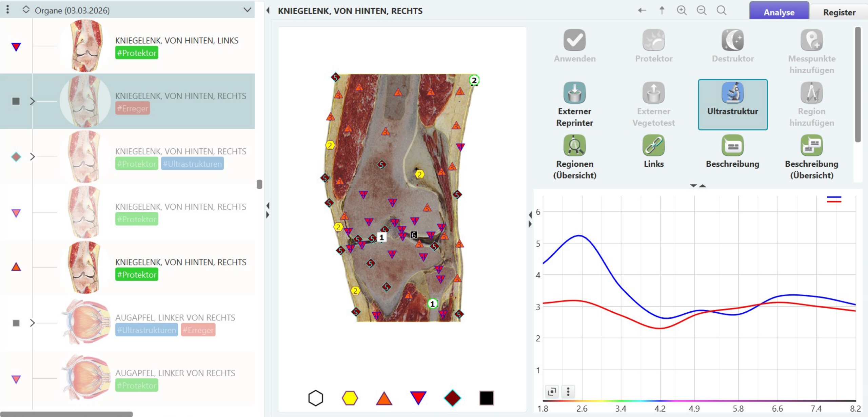Toggle the orange triangle marker filter
Viewport: 868px width, 417px height.
pos(384,398)
